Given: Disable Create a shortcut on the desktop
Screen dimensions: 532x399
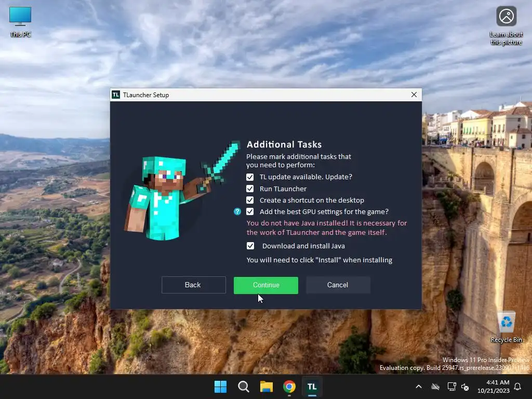Looking at the screenshot, I should point(250,200).
